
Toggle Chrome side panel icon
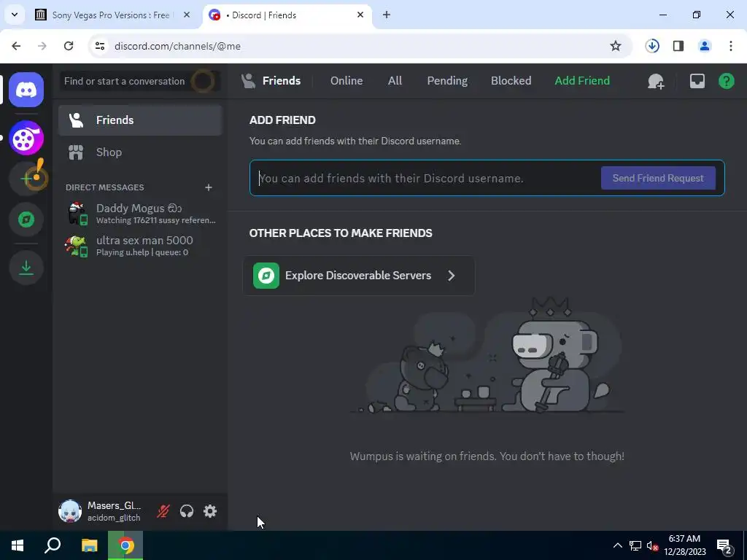[x=678, y=46]
